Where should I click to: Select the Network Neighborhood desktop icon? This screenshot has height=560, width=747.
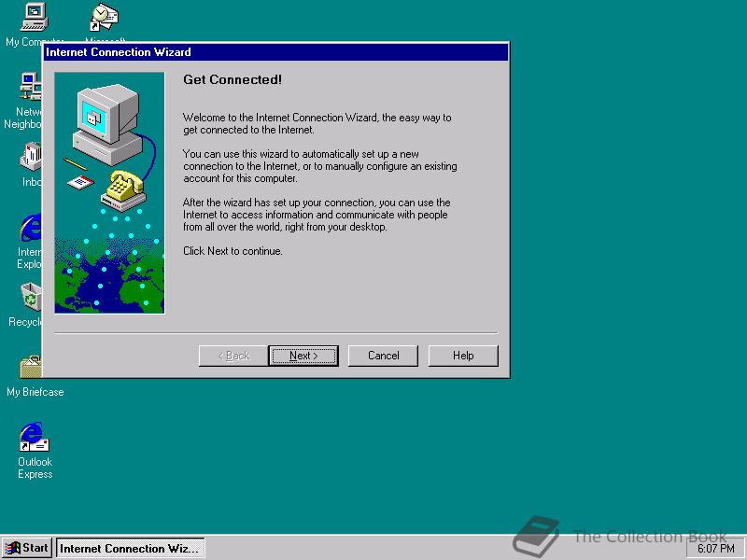(32, 86)
